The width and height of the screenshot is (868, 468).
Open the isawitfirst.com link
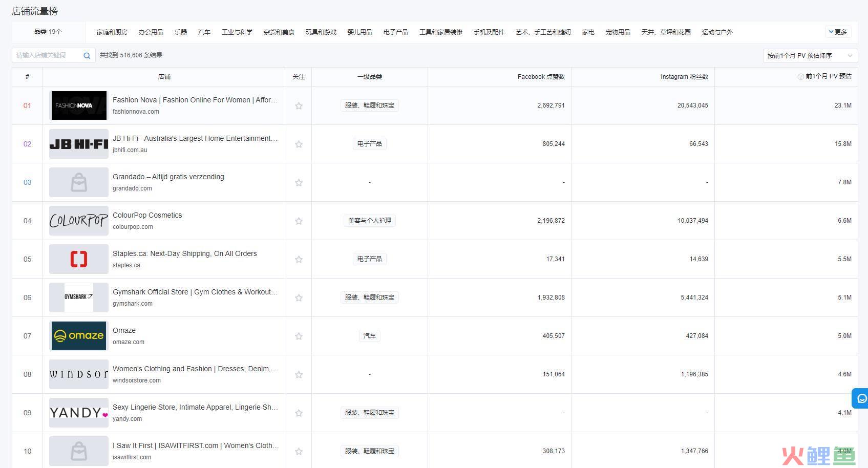tap(132, 457)
